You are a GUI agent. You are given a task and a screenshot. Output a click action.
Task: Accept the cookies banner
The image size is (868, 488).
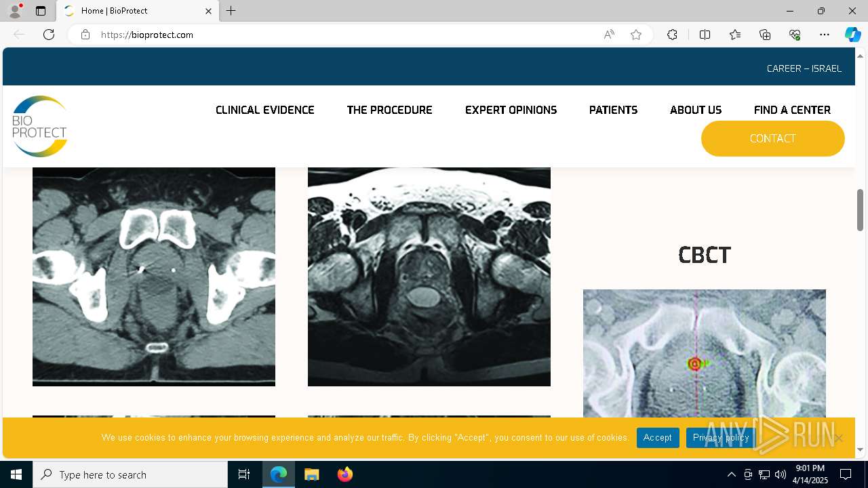pos(658,438)
